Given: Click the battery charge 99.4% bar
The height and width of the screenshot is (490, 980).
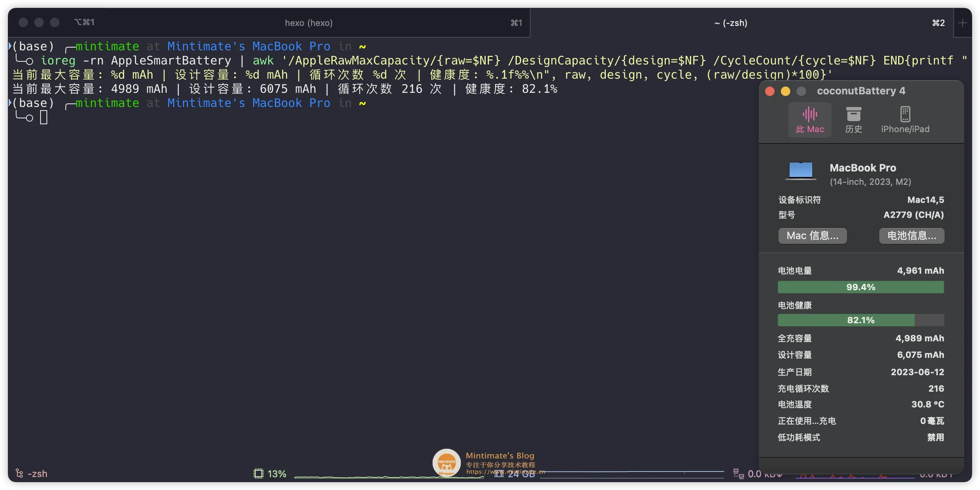Looking at the screenshot, I should click(861, 287).
